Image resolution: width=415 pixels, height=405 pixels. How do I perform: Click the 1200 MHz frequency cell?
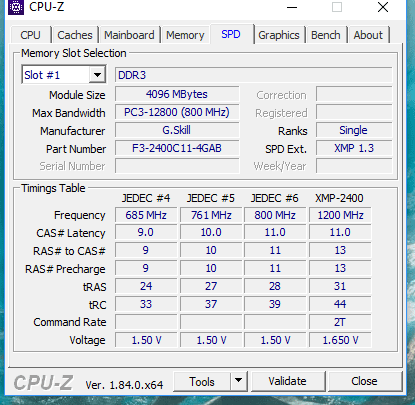(x=340, y=215)
